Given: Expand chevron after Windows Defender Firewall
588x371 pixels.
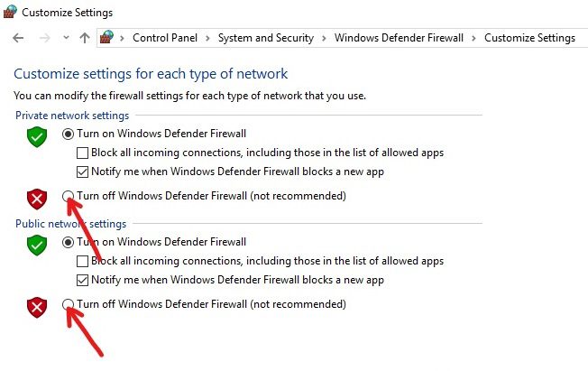Looking at the screenshot, I should pos(474,38).
